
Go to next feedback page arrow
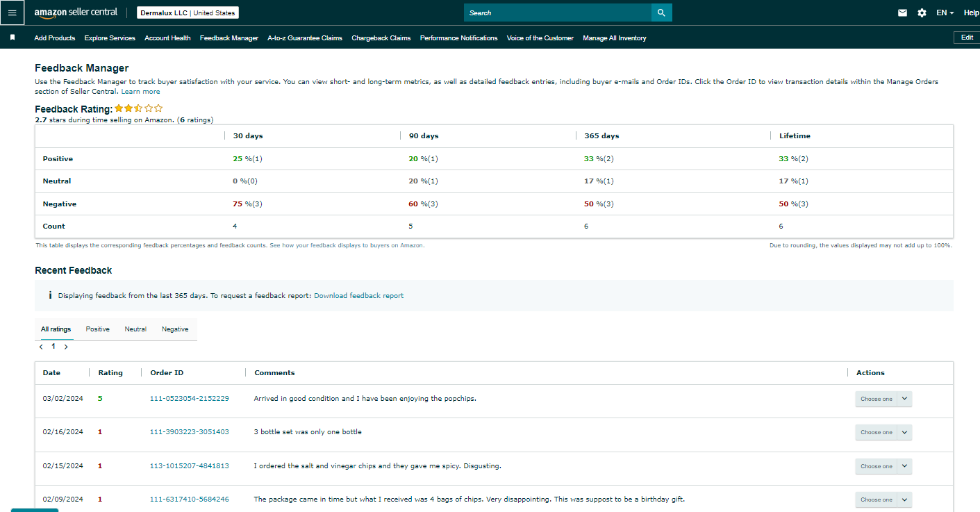click(x=66, y=347)
